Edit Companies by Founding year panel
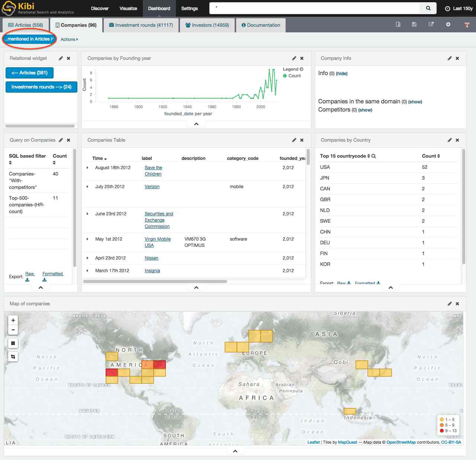Image resolution: width=476 pixels, height=460 pixels. pos(294,58)
